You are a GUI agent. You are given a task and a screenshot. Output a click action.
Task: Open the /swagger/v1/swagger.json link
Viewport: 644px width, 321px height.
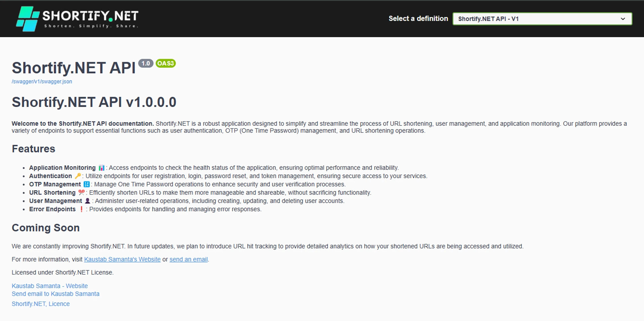pos(42,82)
